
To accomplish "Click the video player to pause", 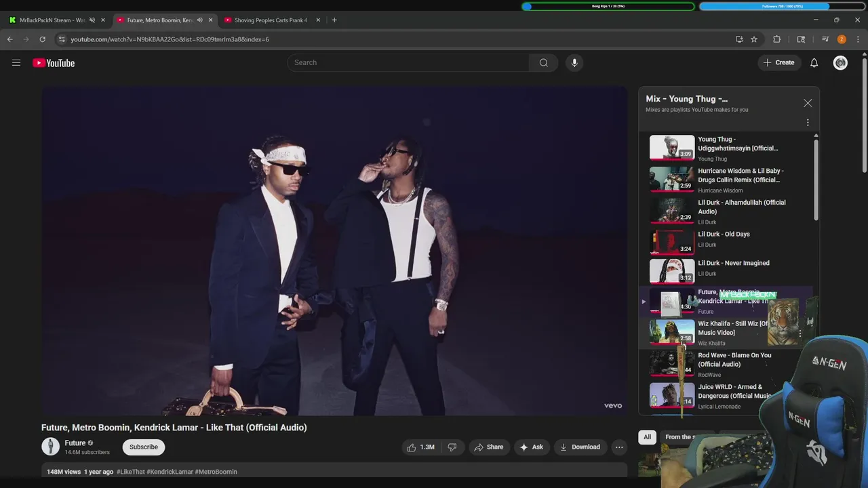I will click(x=334, y=251).
